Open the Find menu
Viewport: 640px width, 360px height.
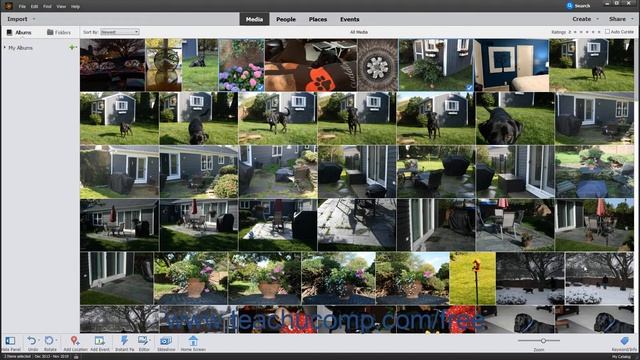47,7
